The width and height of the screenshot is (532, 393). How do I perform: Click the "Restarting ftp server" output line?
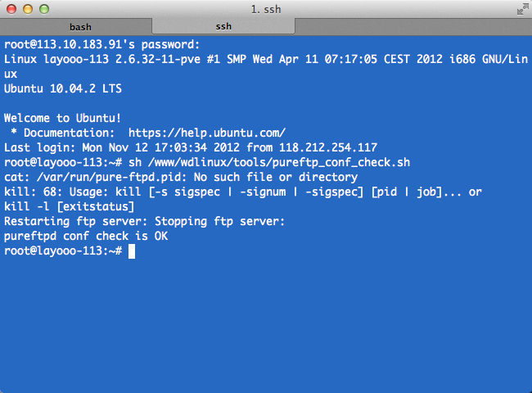[145, 221]
